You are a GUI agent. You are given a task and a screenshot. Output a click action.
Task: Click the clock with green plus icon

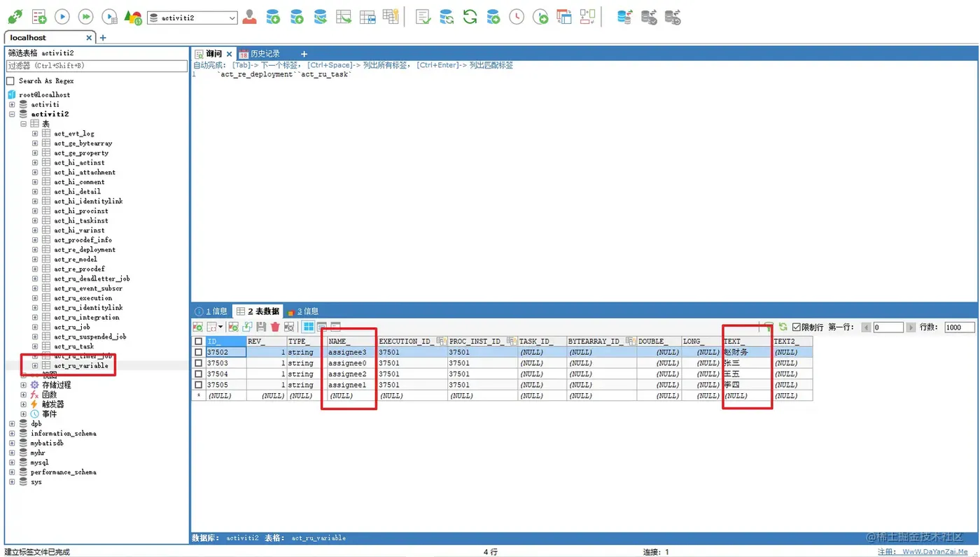point(540,17)
